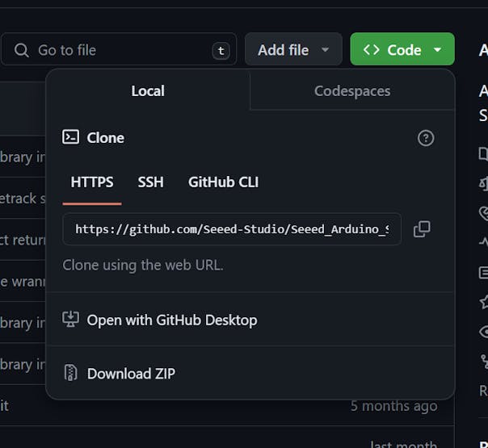Image resolution: width=488 pixels, height=448 pixels.
Task: Collapse the Code dropdown caret
Action: [x=438, y=50]
